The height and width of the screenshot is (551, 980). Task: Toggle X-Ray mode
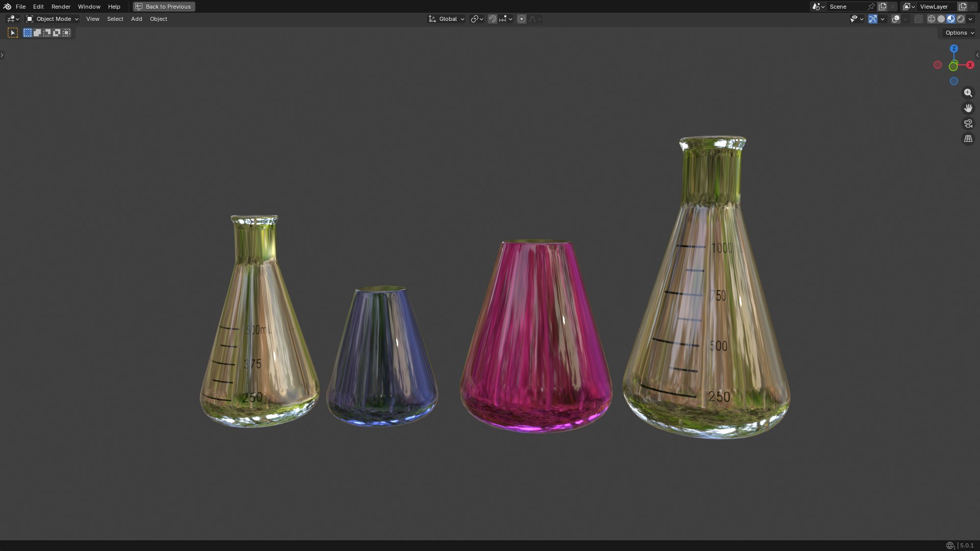click(x=918, y=19)
